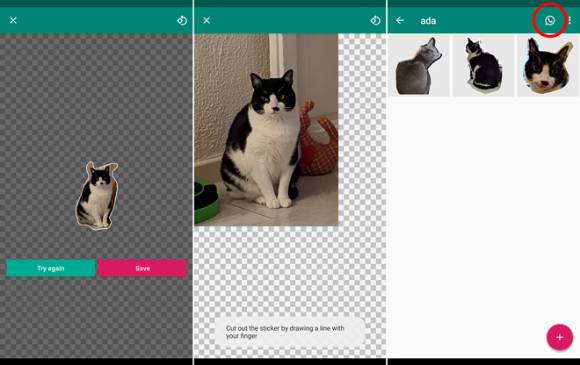The height and width of the screenshot is (365, 580).
Task: Tap the cat photo in the cut-out editor
Action: 266,129
